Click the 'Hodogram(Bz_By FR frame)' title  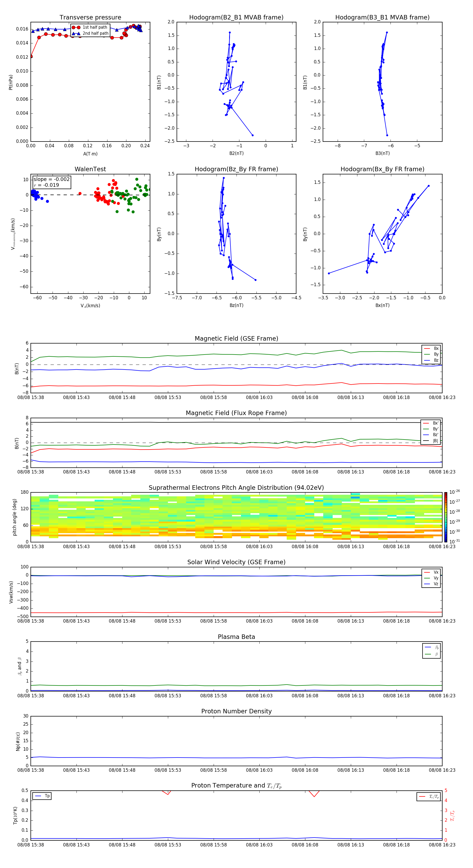point(236,169)
